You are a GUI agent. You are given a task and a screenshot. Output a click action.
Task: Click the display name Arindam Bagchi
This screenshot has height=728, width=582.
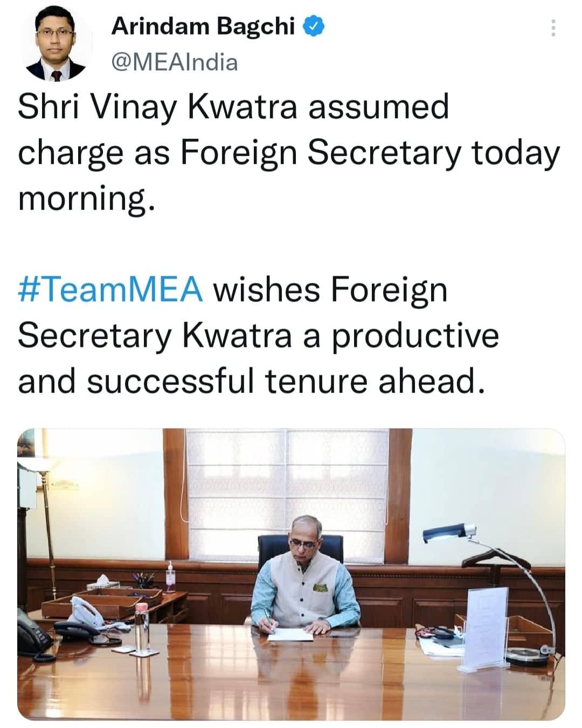(x=203, y=26)
